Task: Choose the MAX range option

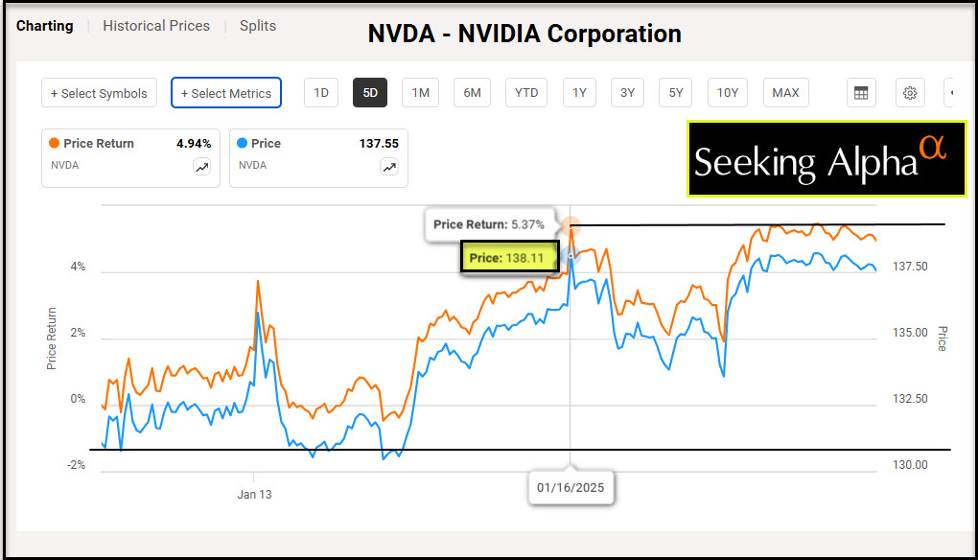Action: pos(785,93)
